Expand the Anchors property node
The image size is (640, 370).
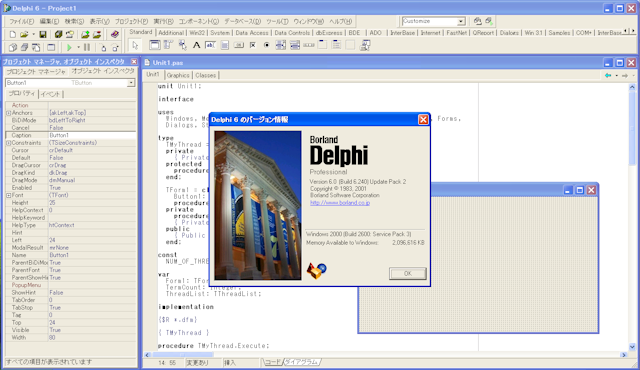9,113
